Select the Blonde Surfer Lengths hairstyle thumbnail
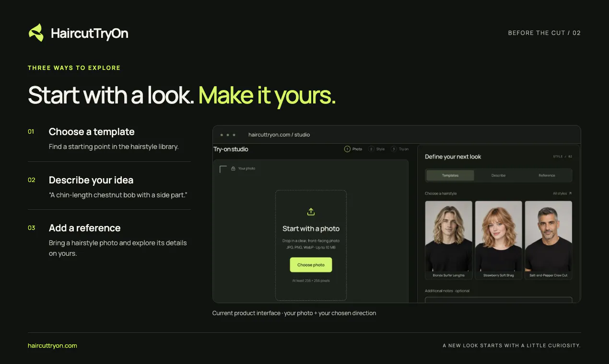This screenshot has height=364, width=609. [x=449, y=240]
